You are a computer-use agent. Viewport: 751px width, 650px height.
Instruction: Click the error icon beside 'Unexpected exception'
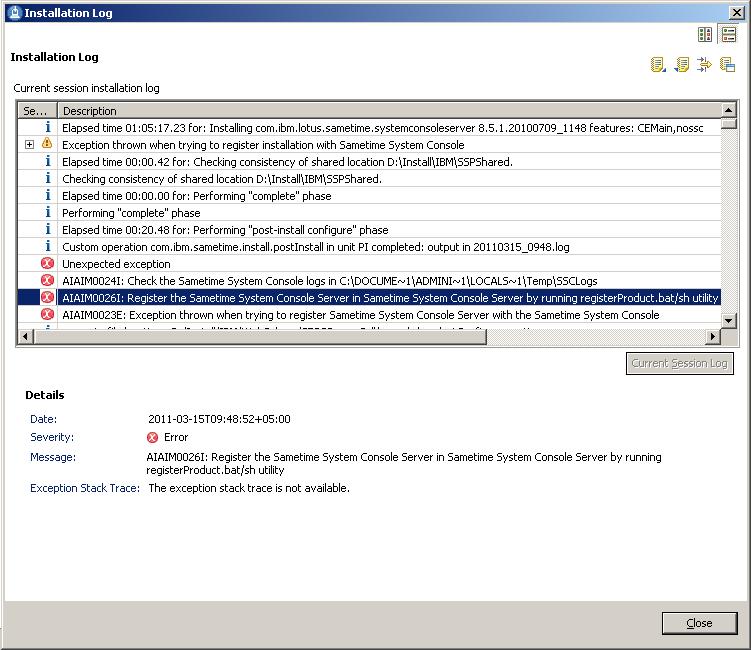pyautogui.click(x=47, y=263)
